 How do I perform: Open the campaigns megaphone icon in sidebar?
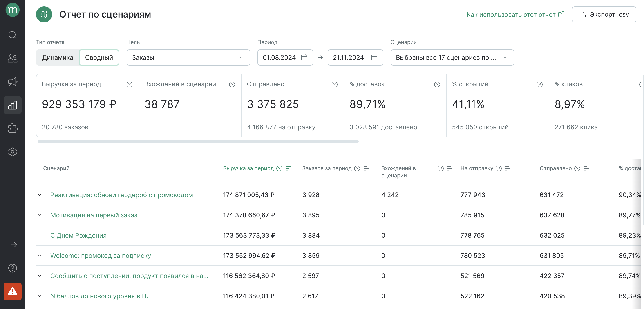[x=13, y=82]
